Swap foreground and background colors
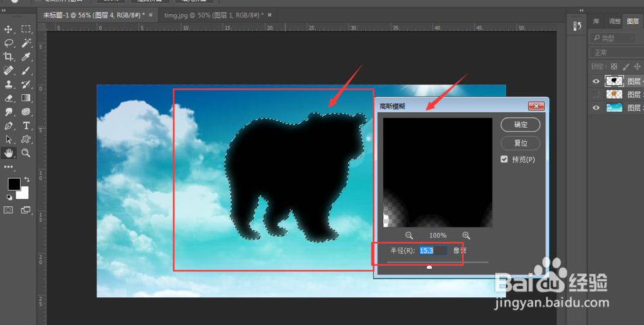The image size is (644, 325). [x=26, y=179]
